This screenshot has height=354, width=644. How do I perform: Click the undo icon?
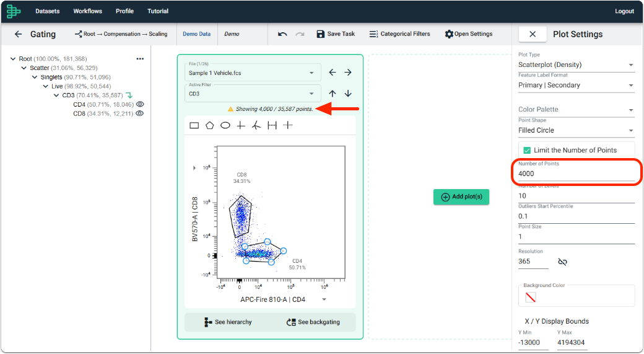coord(282,34)
